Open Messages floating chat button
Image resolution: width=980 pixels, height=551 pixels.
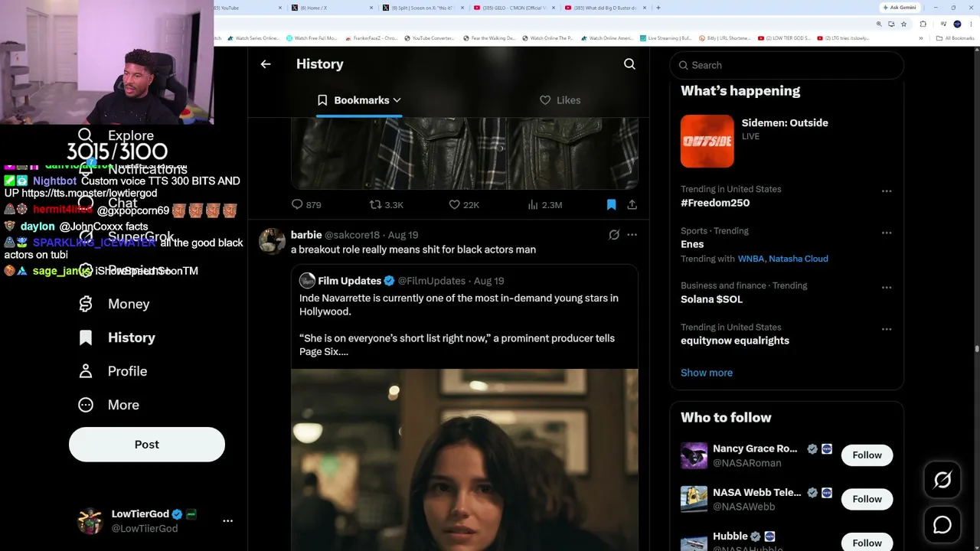pyautogui.click(x=942, y=525)
